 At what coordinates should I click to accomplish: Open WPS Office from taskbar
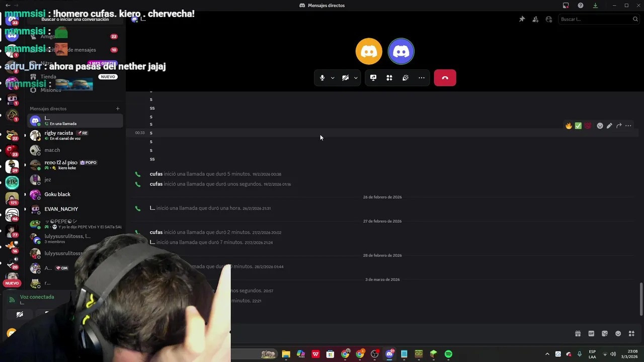[x=315, y=354]
